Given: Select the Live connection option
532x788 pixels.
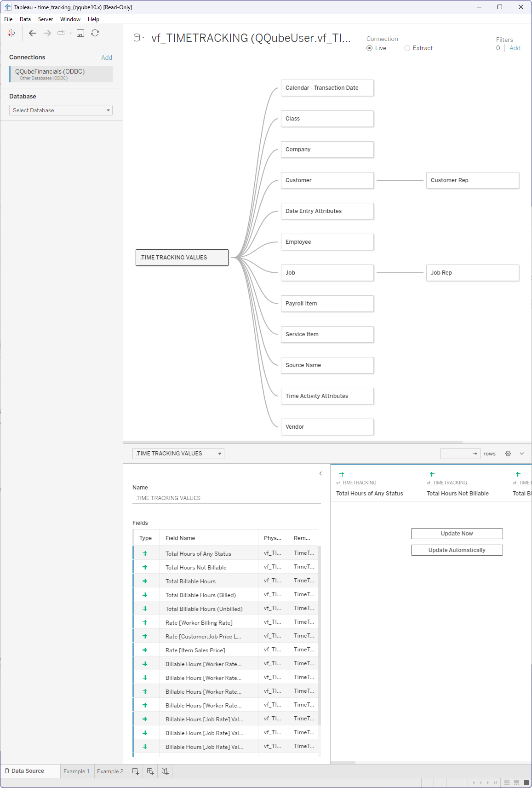Looking at the screenshot, I should (x=370, y=48).
